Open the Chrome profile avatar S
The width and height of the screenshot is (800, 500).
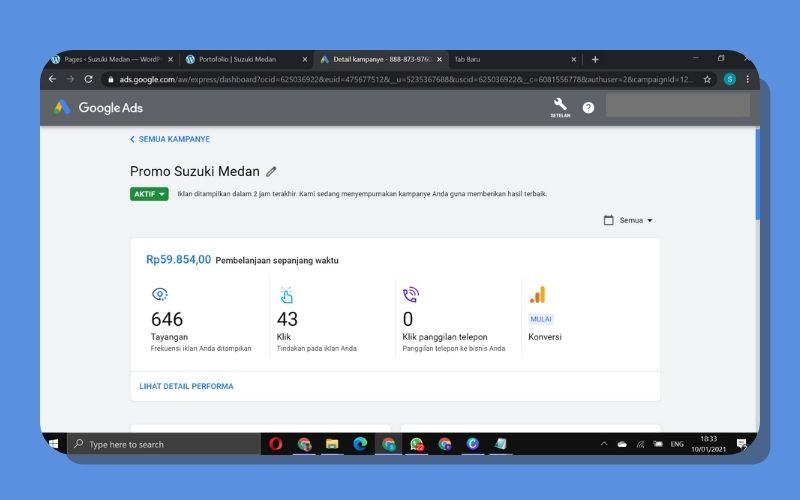pos(730,79)
